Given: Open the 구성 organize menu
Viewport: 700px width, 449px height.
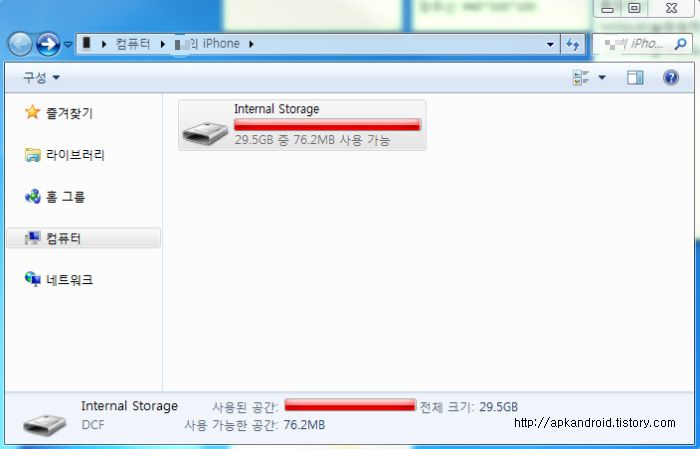Looking at the screenshot, I should coord(41,78).
